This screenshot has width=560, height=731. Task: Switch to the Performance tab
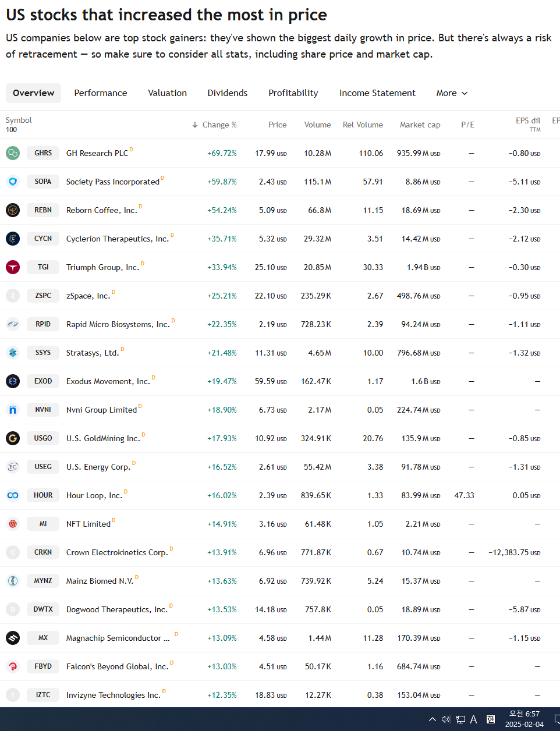point(101,93)
